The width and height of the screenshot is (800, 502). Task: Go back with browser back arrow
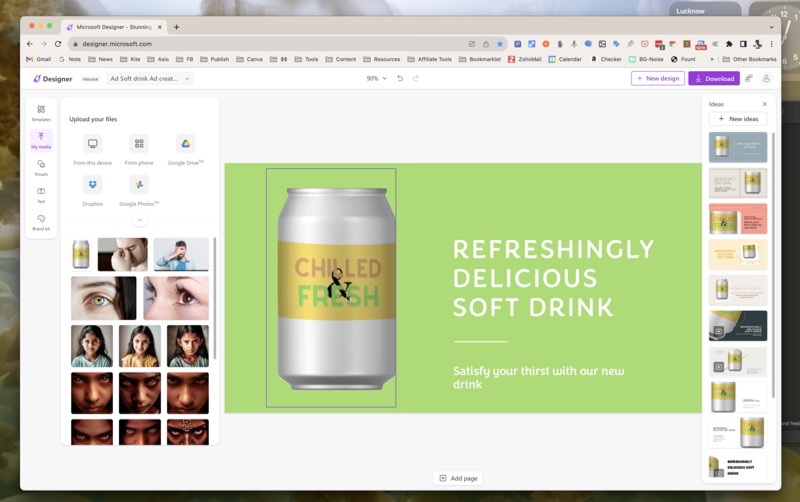click(30, 44)
